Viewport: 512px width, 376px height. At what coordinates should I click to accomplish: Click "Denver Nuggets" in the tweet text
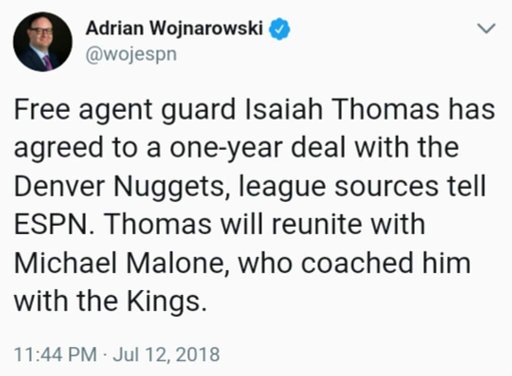tap(120, 186)
